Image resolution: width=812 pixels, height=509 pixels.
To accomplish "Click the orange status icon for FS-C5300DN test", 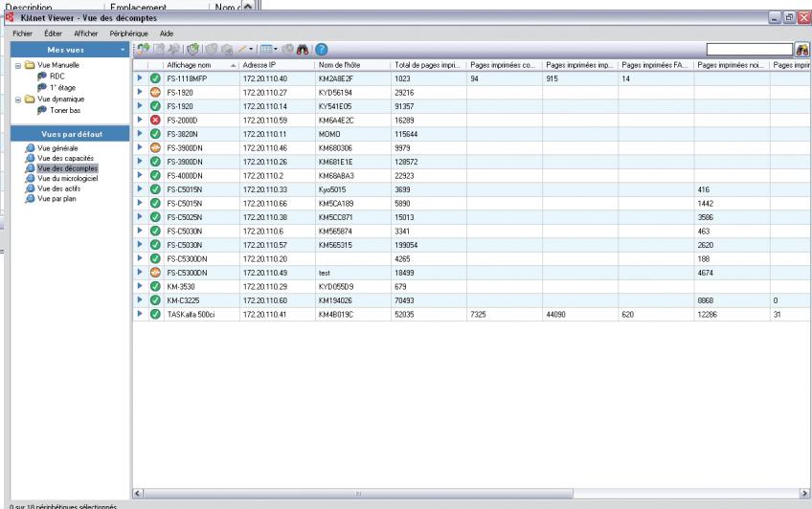I will 155,273.
